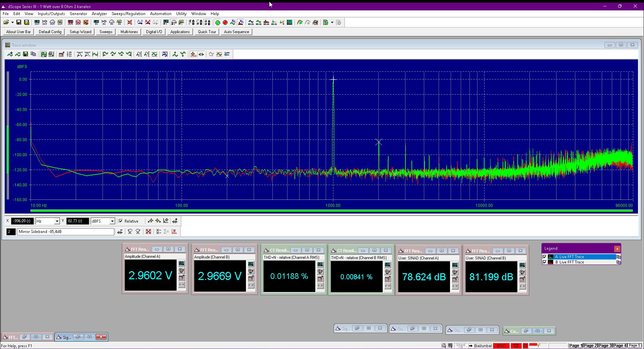Expand the arrow next to the green-arrow page icon
This screenshot has width=644, height=349.
click(332, 22)
